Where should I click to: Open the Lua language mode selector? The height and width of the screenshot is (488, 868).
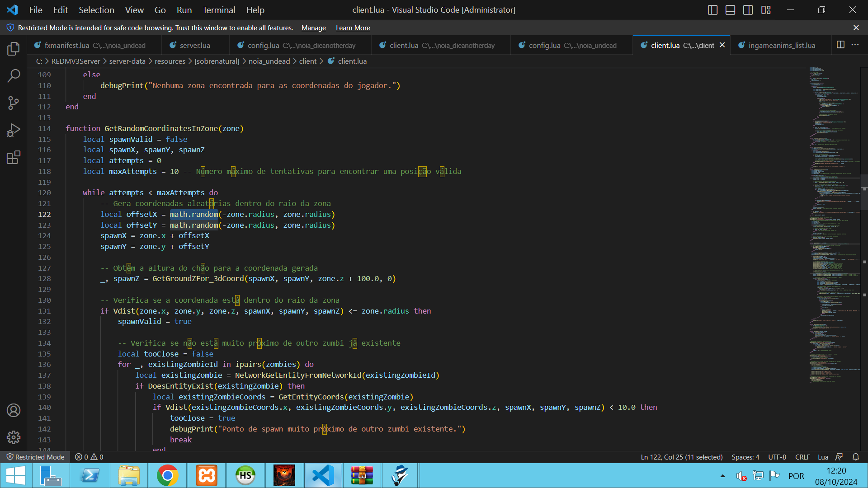click(x=823, y=457)
